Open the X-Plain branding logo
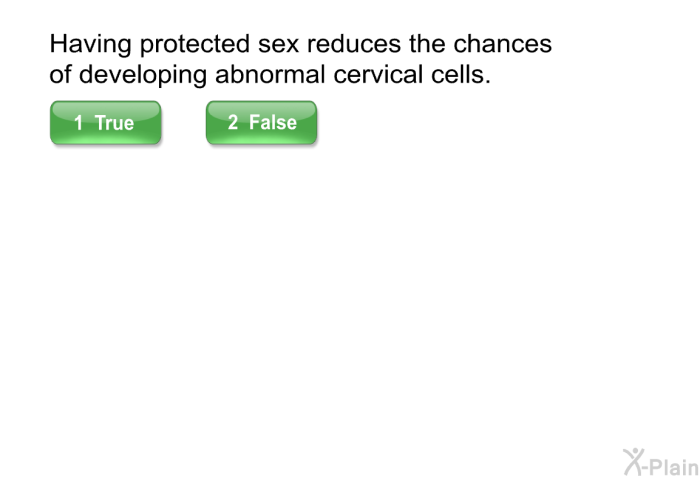The height and width of the screenshot is (480, 700). pos(661,463)
